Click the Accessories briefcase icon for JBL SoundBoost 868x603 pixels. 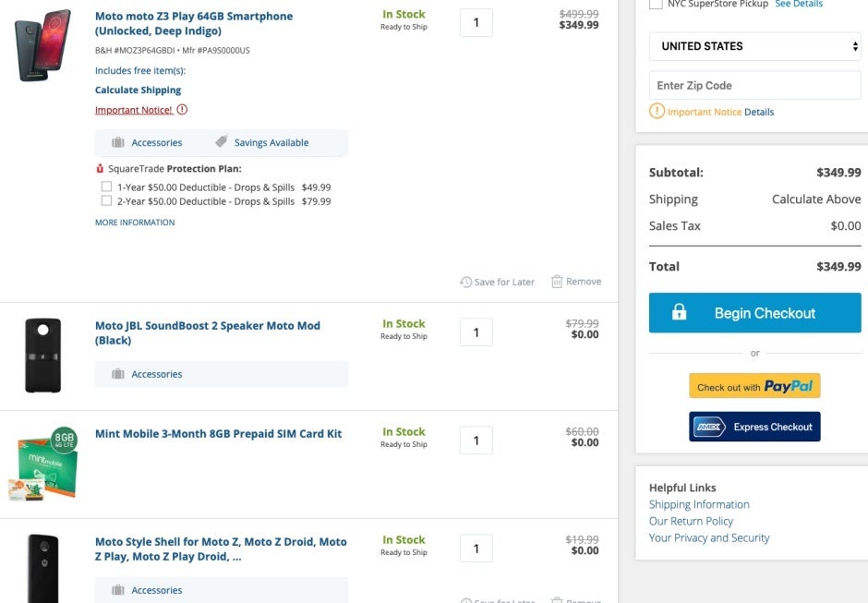click(118, 374)
